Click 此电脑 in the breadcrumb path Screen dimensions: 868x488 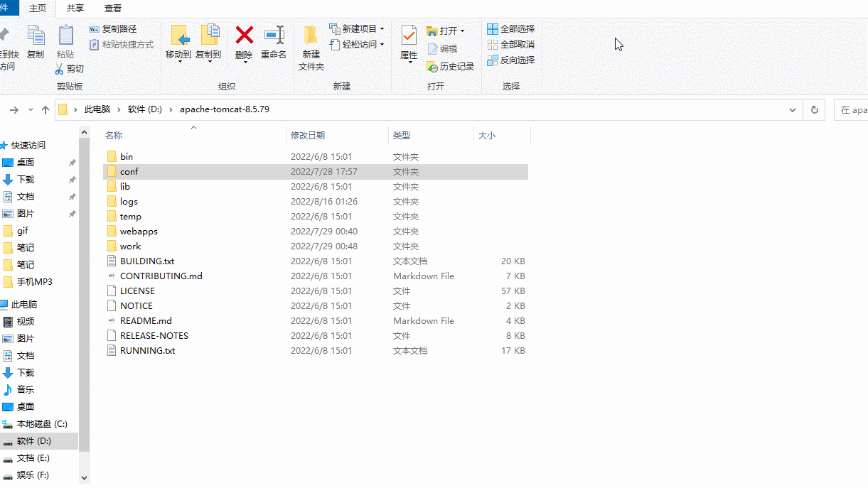click(97, 110)
